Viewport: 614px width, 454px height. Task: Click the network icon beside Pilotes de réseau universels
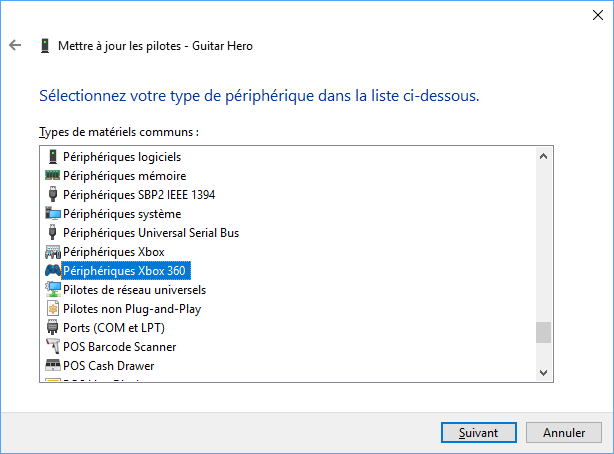tap(52, 289)
